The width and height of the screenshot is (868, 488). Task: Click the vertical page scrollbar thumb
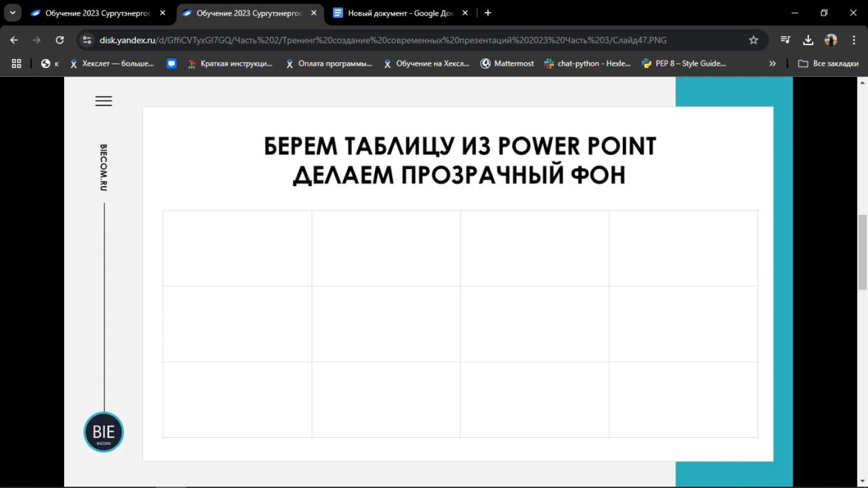click(x=862, y=252)
